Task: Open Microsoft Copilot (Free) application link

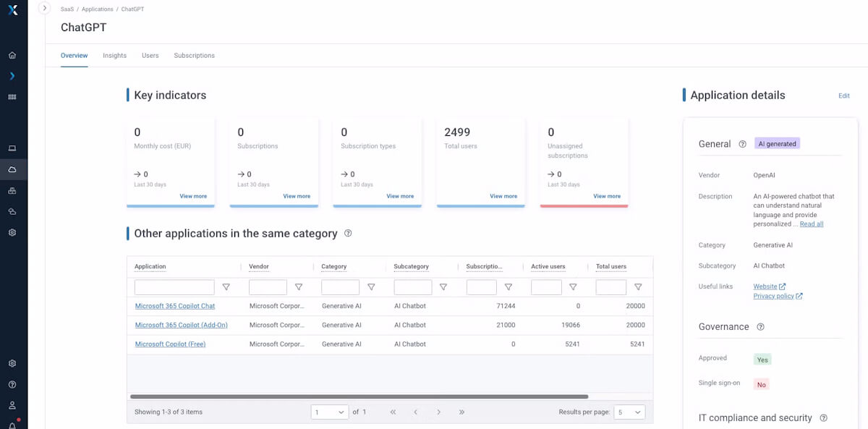Action: [x=171, y=344]
